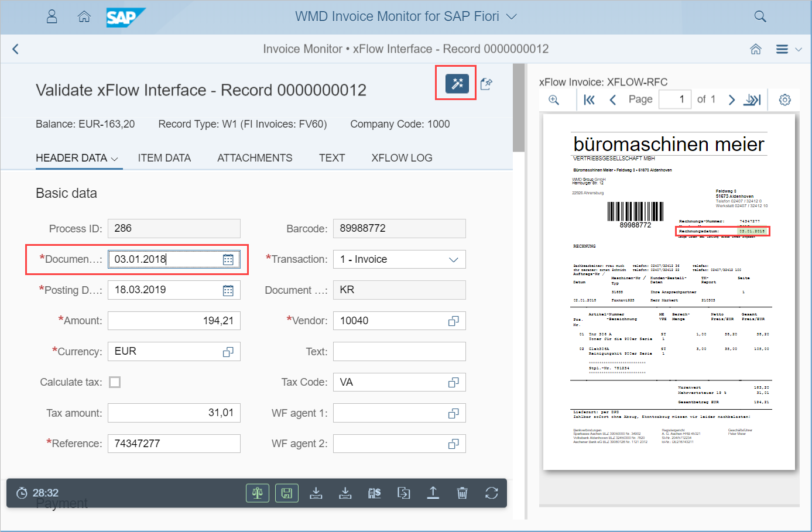Image resolution: width=812 pixels, height=532 pixels.
Task: Open the search magnifier in top bar
Action: coord(760,16)
